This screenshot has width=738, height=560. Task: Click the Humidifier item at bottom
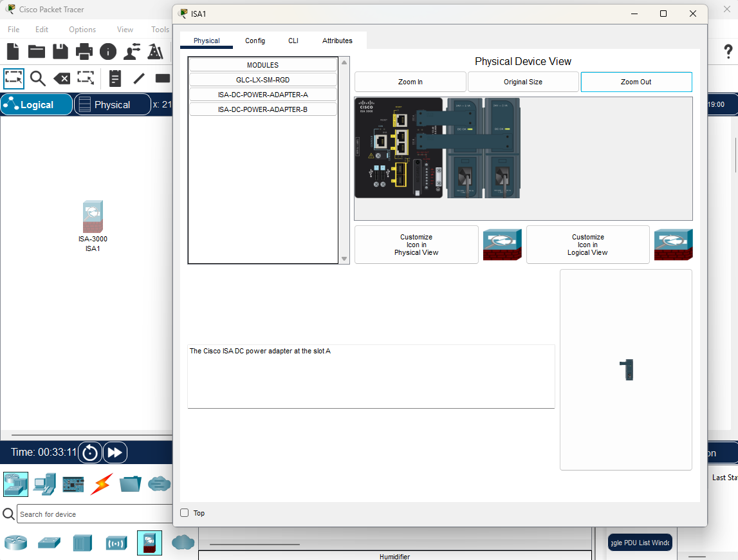point(394,556)
